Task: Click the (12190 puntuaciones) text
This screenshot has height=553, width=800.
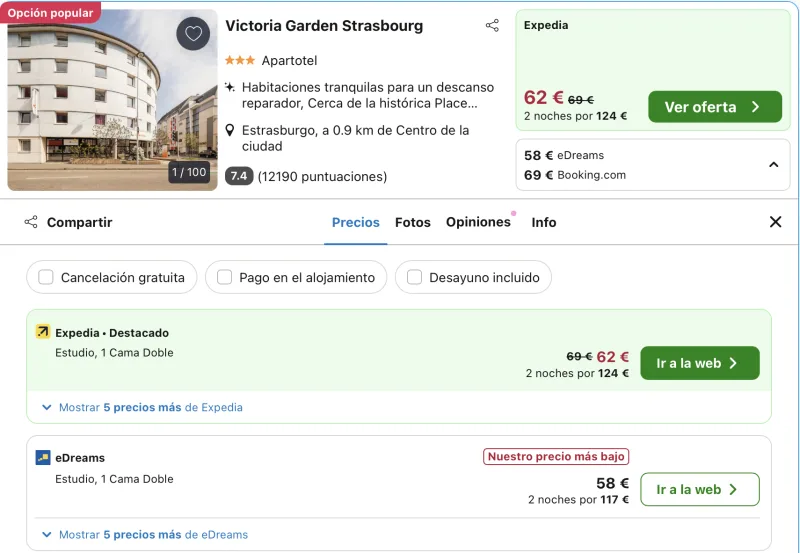Action: click(322, 177)
